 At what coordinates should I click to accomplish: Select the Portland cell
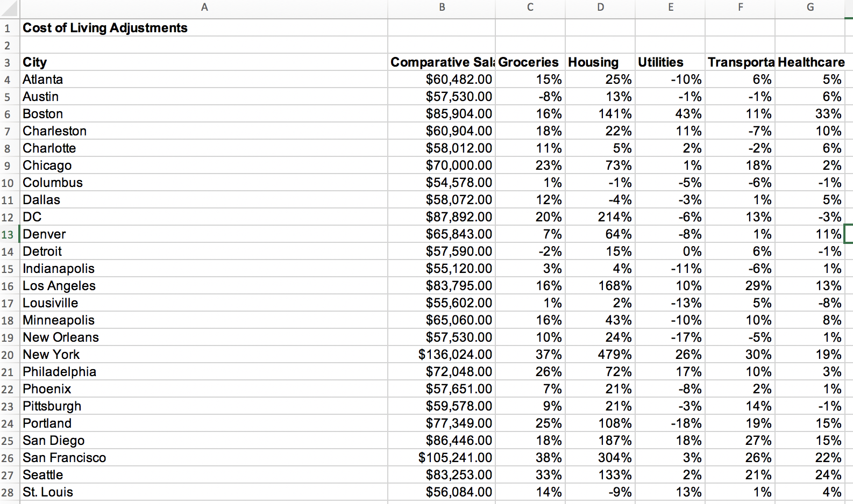click(204, 423)
